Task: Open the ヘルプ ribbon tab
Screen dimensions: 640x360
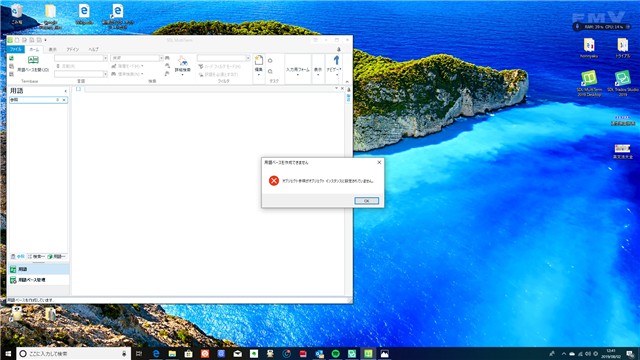Action: [93, 49]
